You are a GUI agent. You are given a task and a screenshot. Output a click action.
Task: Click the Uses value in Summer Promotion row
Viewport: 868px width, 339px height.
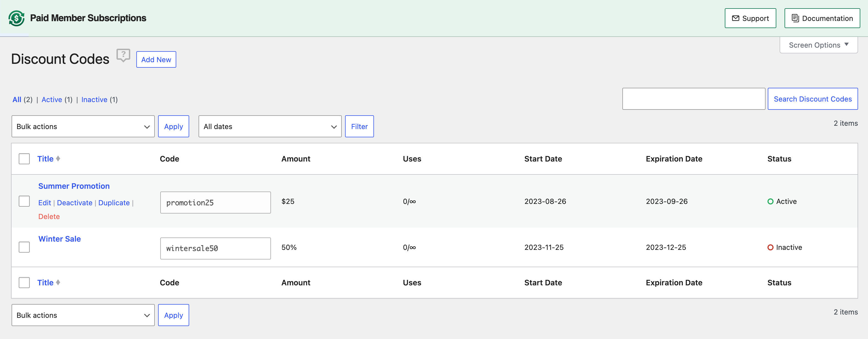409,201
